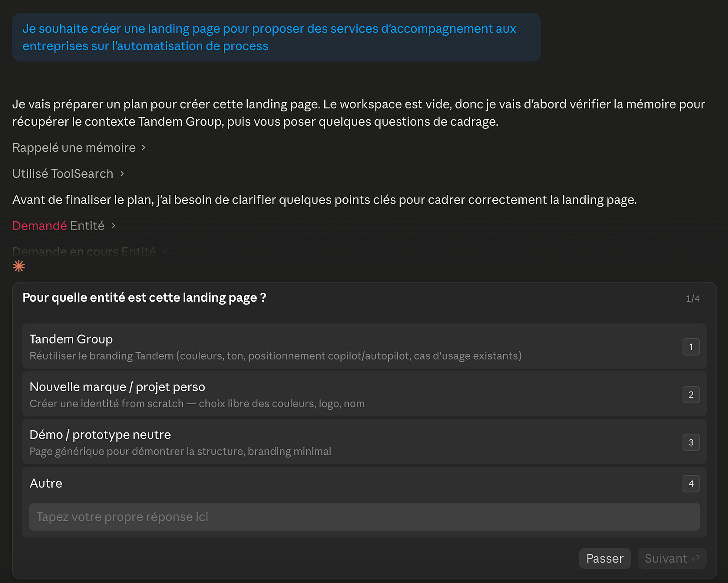Choose 'Nouvelle marque / projet perso' option
The height and width of the screenshot is (583, 728).
(364, 394)
